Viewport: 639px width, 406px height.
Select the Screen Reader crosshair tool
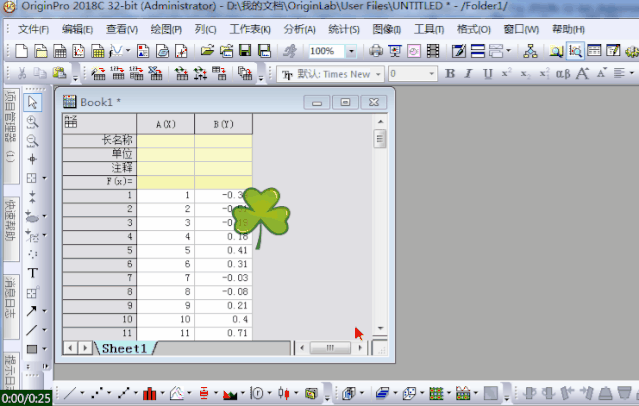32,159
